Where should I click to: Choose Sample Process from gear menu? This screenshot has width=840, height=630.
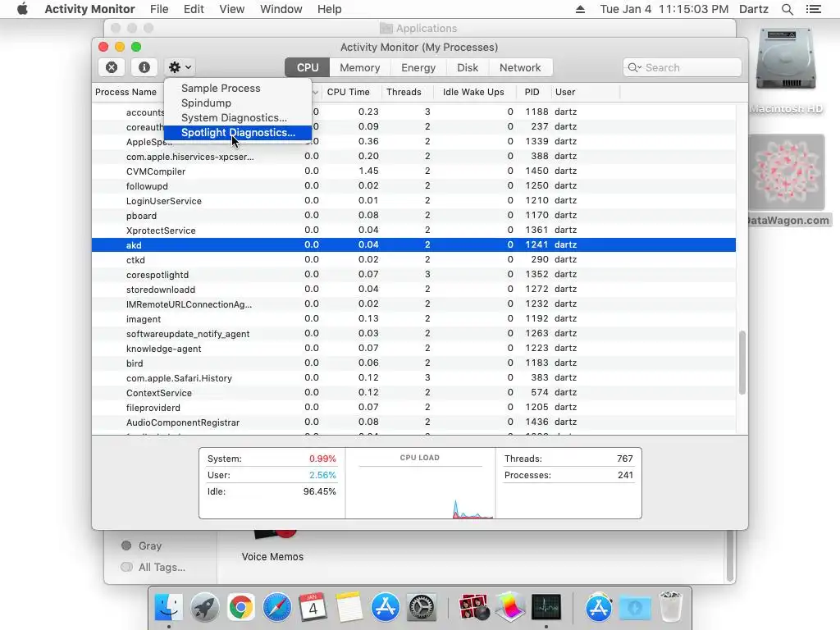coord(221,89)
